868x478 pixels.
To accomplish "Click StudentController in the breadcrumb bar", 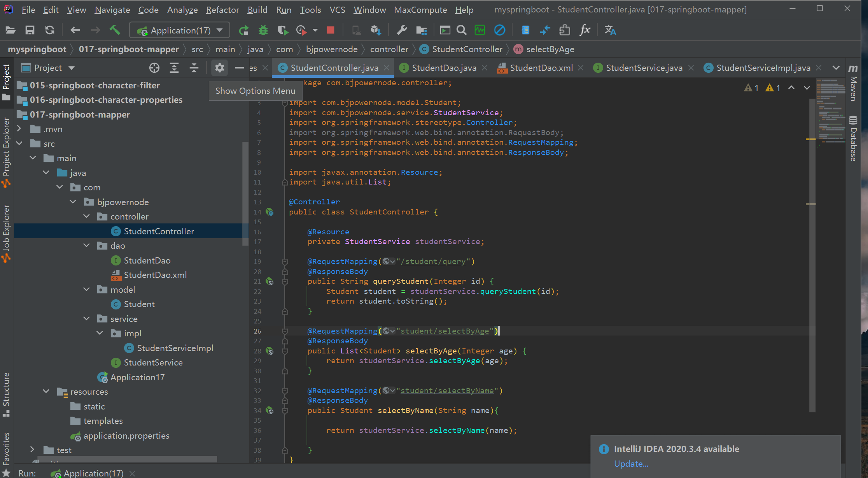I will 467,49.
